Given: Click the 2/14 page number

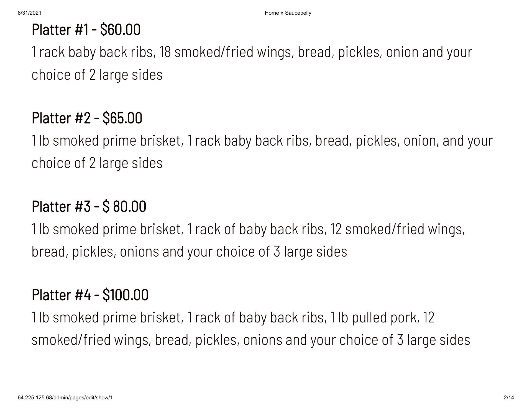Looking at the screenshot, I should point(509,398).
